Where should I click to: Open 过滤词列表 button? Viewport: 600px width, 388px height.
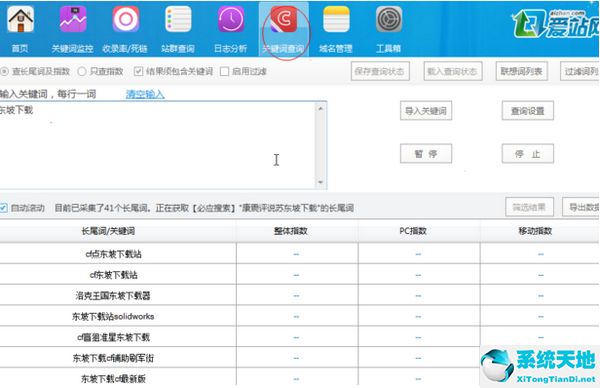tap(580, 71)
